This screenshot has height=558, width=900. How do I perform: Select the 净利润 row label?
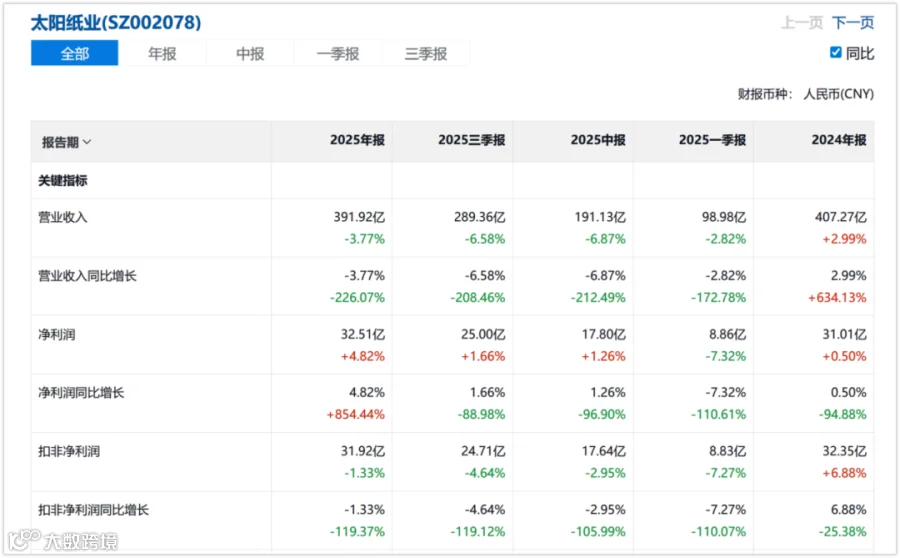point(56,335)
